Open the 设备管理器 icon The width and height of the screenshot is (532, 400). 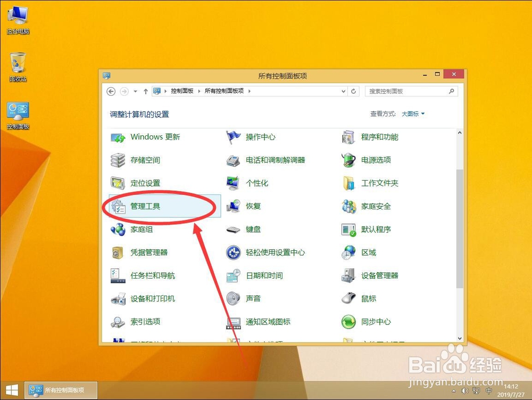pyautogui.click(x=349, y=276)
